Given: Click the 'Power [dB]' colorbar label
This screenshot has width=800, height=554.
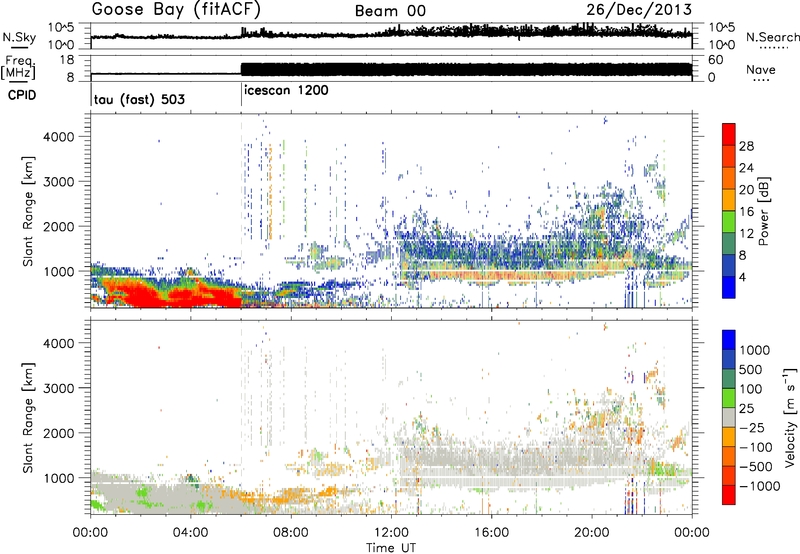Looking at the screenshot, I should [x=763, y=211].
